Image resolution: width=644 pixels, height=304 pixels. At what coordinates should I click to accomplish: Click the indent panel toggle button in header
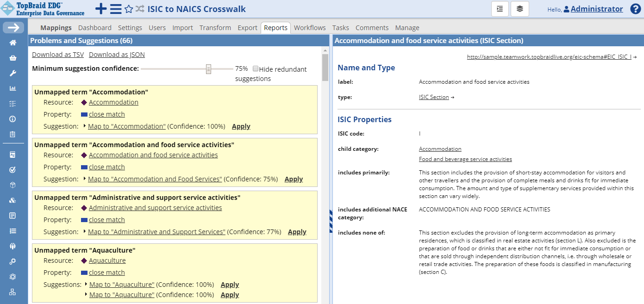click(500, 9)
